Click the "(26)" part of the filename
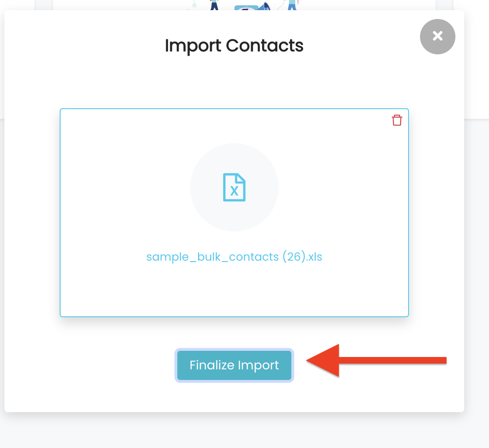The width and height of the screenshot is (489, 448). coord(294,257)
